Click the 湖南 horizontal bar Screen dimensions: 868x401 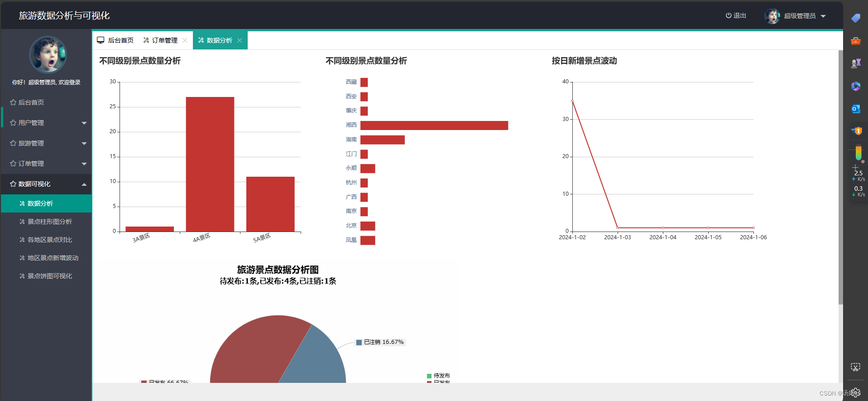tap(383, 140)
